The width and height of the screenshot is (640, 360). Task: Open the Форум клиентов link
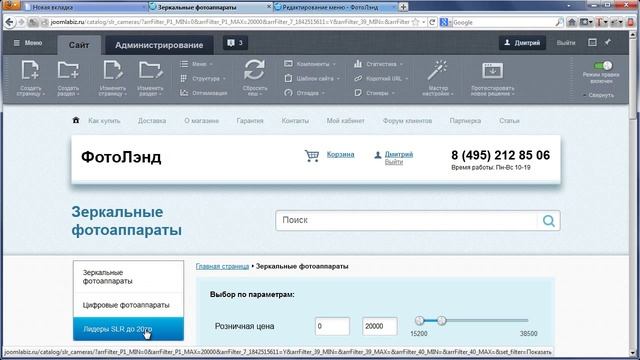point(407,121)
